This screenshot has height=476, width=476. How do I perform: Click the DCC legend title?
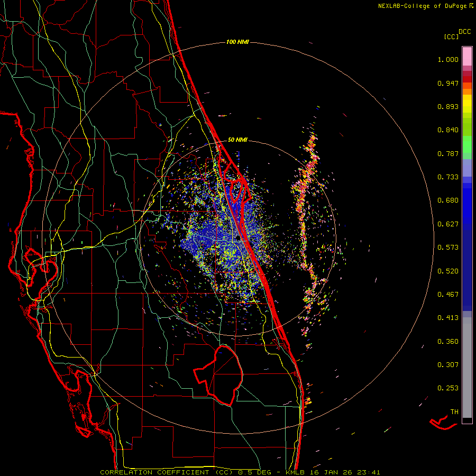click(465, 32)
